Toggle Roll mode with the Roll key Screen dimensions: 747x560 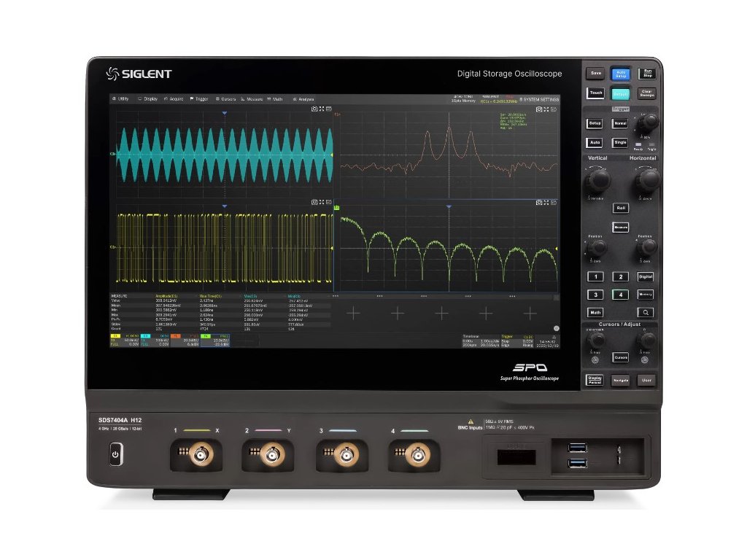coord(620,208)
